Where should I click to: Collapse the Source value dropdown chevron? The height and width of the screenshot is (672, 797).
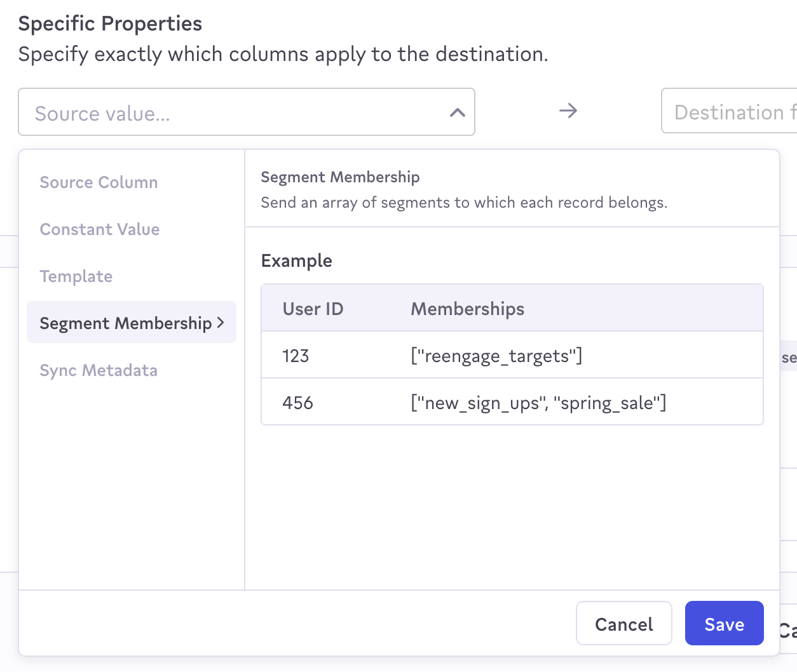point(457,113)
